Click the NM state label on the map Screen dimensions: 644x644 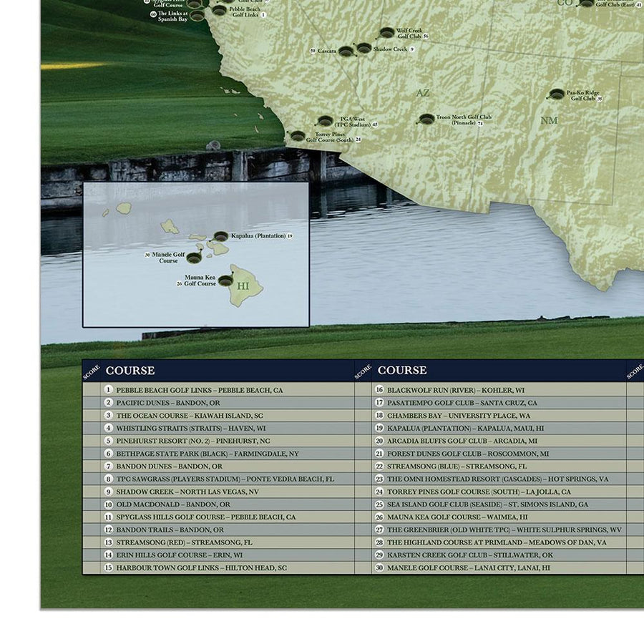point(549,121)
